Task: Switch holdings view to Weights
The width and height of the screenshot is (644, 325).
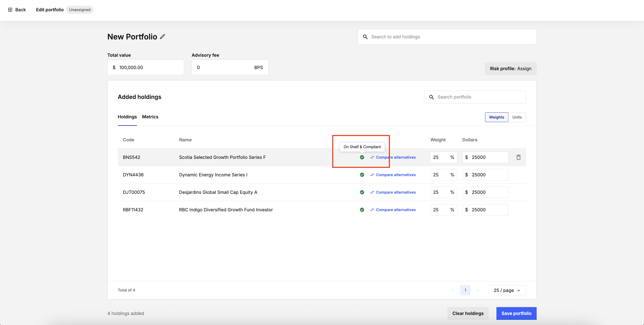Action: (x=496, y=117)
